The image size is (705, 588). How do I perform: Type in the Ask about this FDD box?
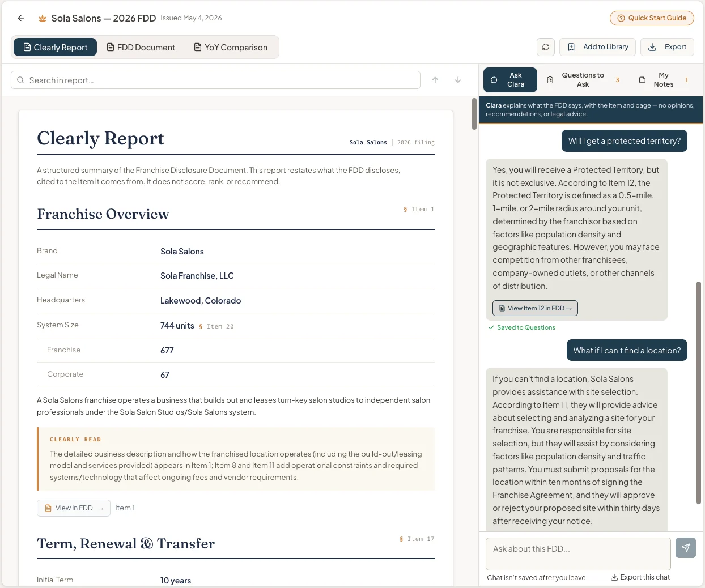578,553
